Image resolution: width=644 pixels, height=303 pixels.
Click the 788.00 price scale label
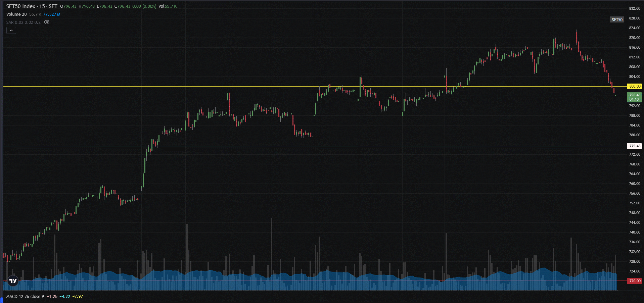pos(635,115)
